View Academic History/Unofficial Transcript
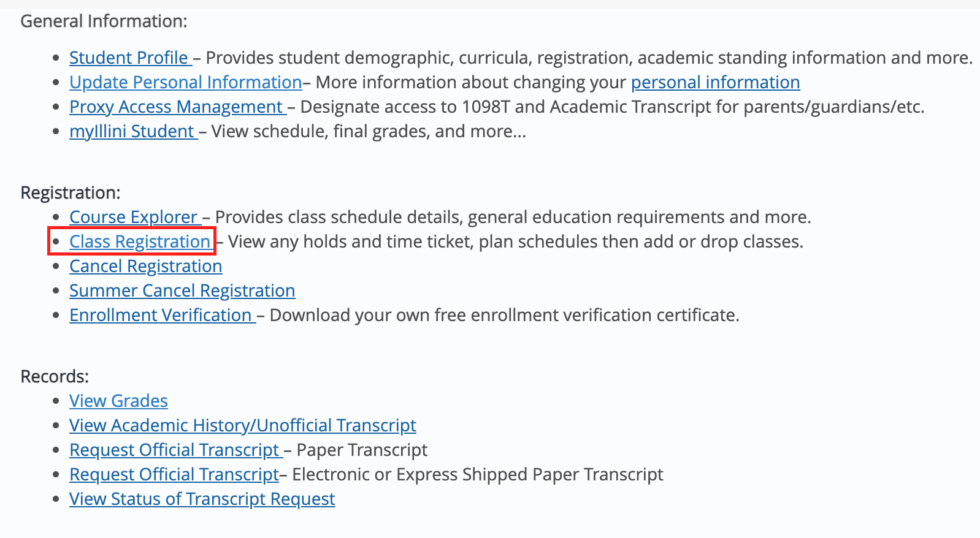The height and width of the screenshot is (538, 980). click(x=243, y=425)
